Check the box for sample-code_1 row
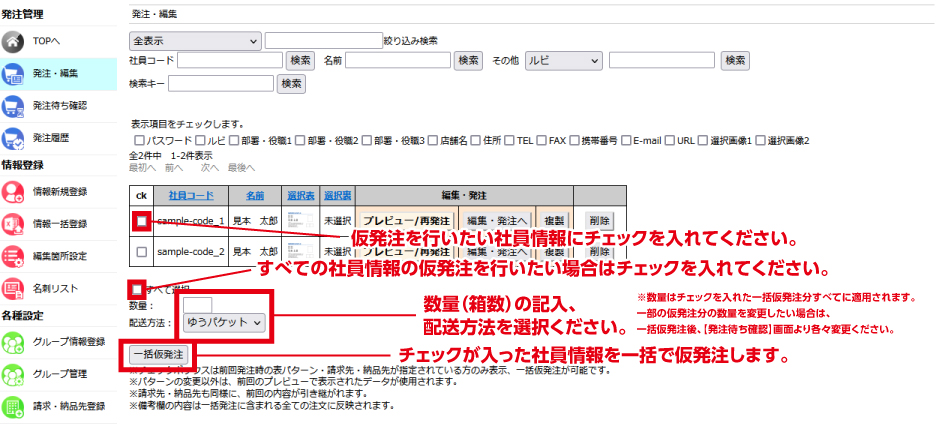Image resolution: width=941 pixels, height=424 pixels. [x=141, y=220]
